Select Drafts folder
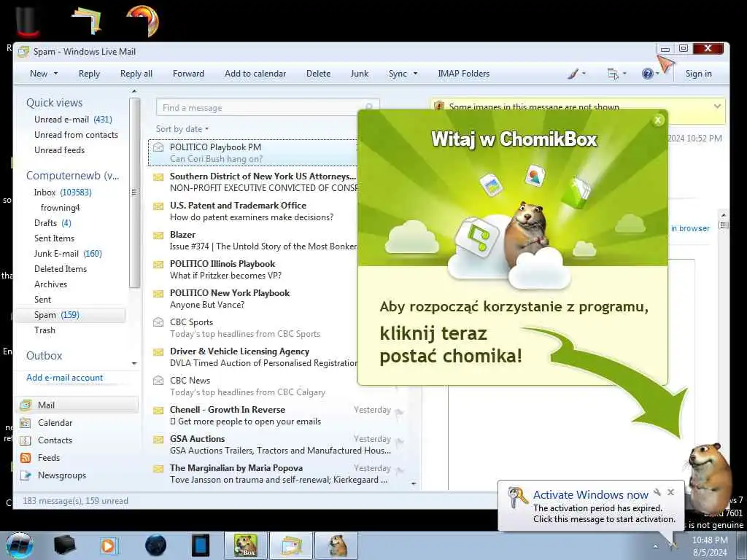Screen dimensions: 747x560 [x=53, y=223]
